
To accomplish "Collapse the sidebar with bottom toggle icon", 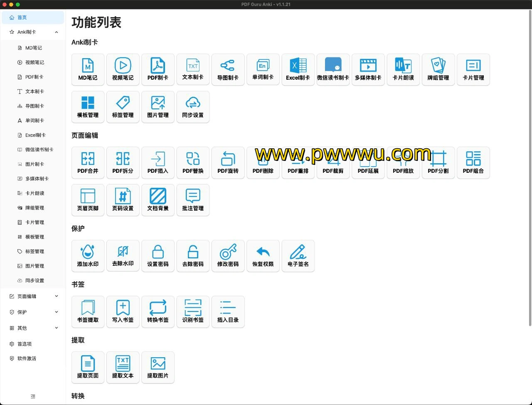I will (33, 396).
